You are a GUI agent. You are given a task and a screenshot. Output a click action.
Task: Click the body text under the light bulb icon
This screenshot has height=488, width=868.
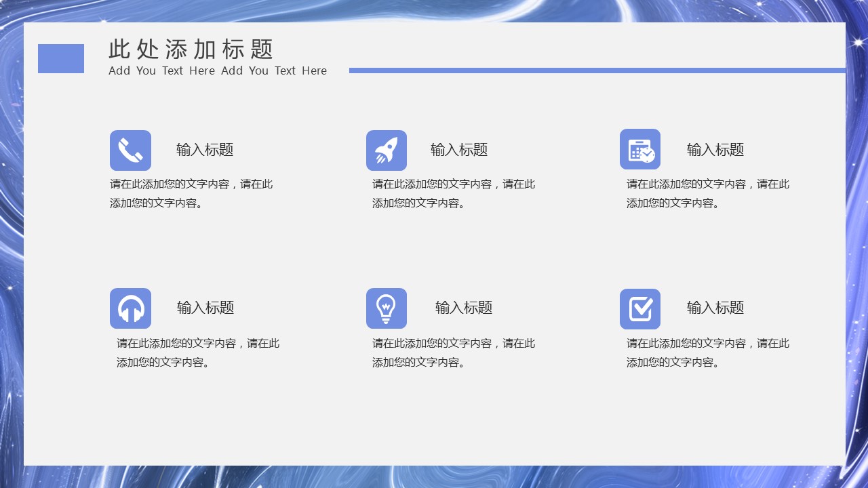click(x=454, y=352)
